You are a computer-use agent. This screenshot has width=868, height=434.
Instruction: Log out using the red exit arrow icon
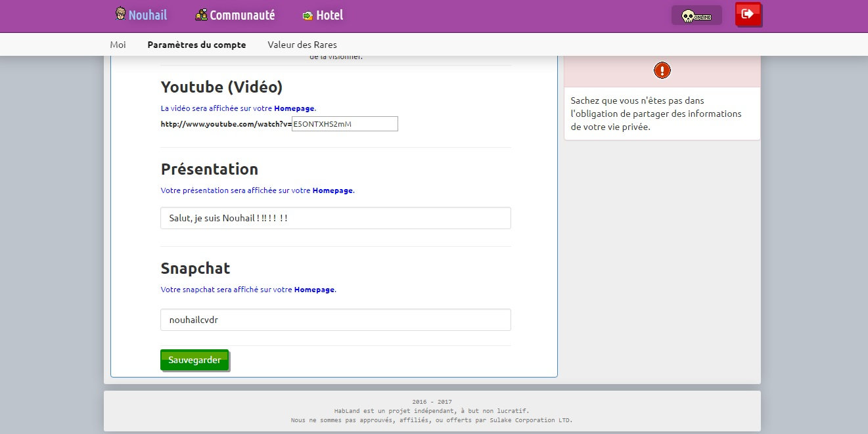point(748,14)
